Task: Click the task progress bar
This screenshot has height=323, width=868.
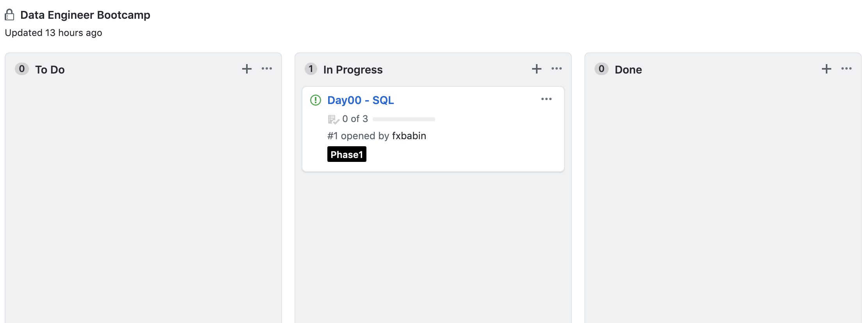Action: pos(404,119)
